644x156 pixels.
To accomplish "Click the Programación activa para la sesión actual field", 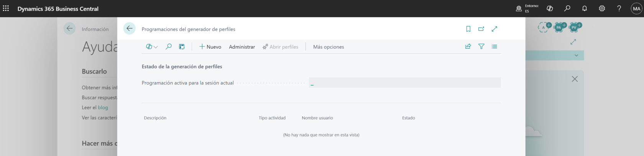I will (x=405, y=83).
